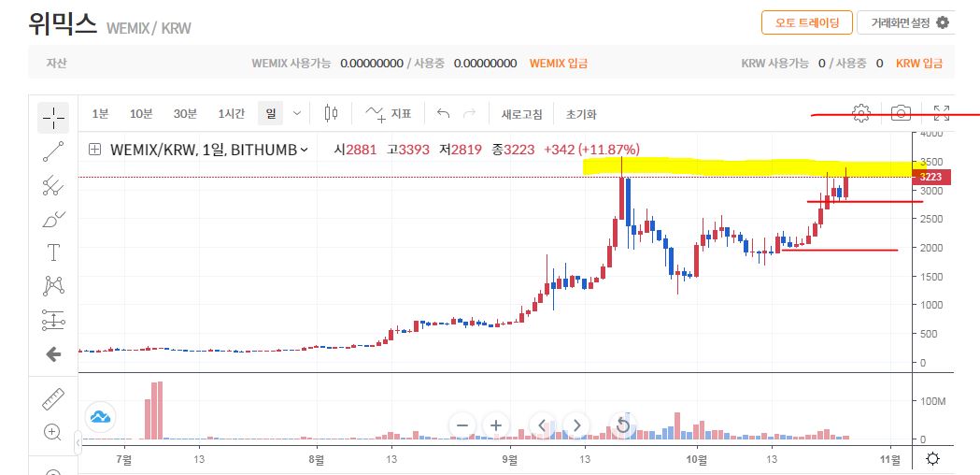This screenshot has height=475, width=980.
Task: Activate the zoom-in magnifier tool
Action: tap(53, 431)
